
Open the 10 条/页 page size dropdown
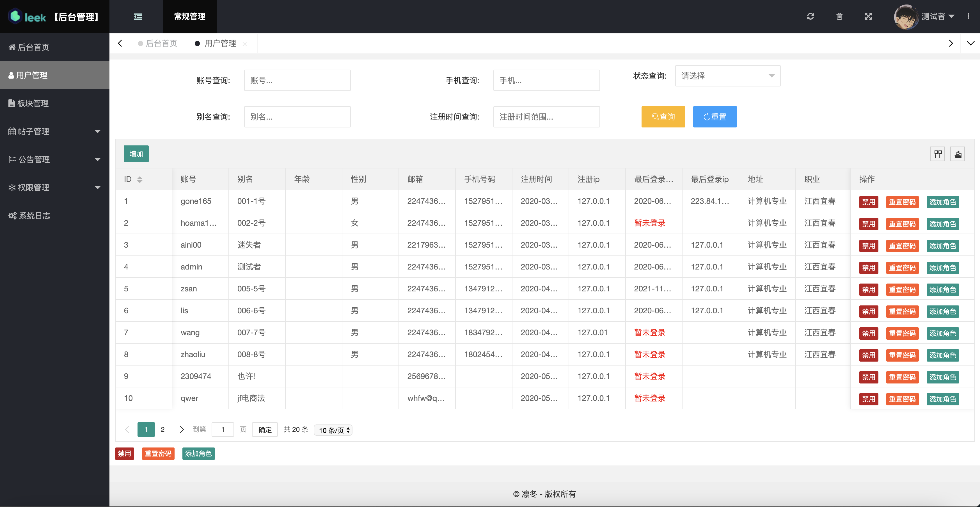[x=333, y=430]
